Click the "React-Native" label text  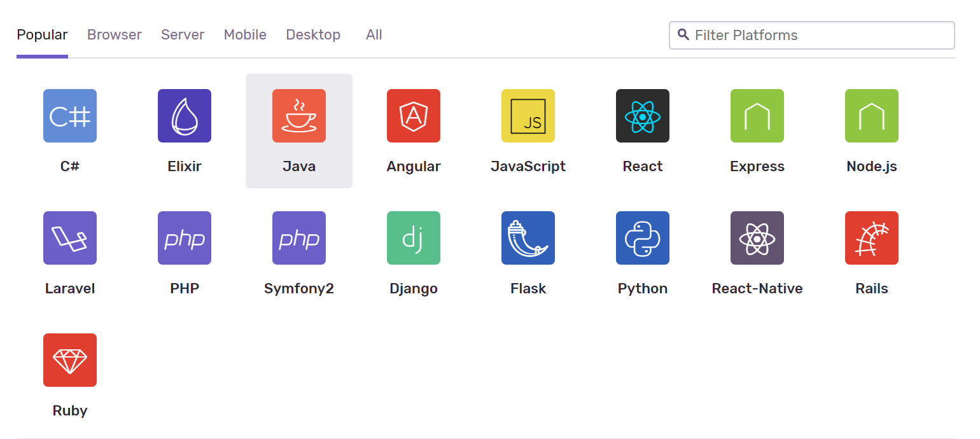click(757, 289)
